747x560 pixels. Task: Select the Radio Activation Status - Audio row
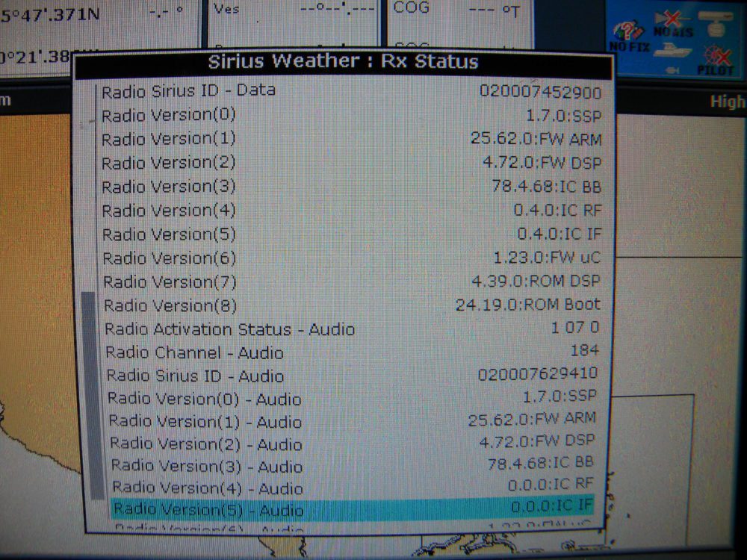coord(352,329)
